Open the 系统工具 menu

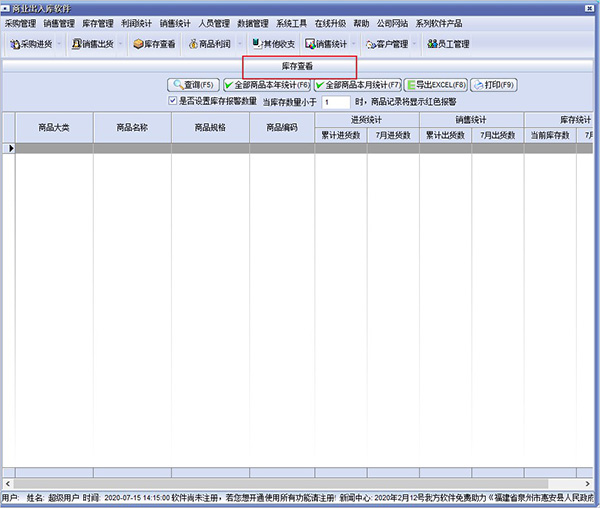292,23
